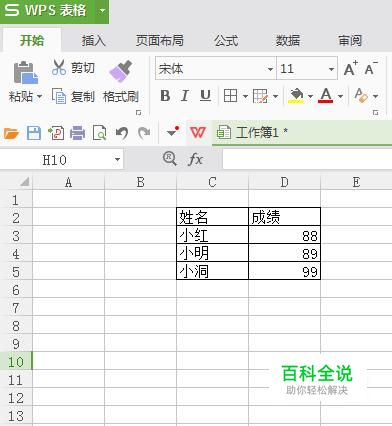Viewport: 392px width, 426px height.
Task: Click the clear formatting eraser icon
Action: (361, 96)
